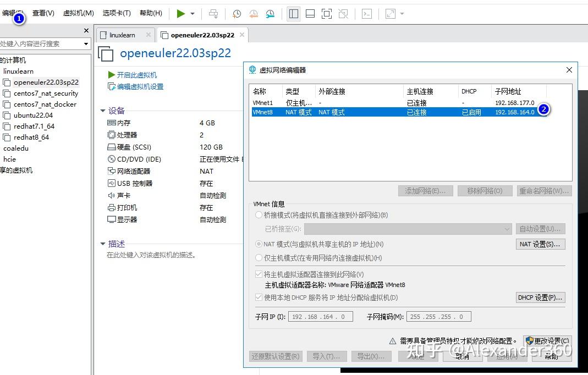The height and width of the screenshot is (375, 588).
Task: Enter full screen mode via toolbar icon
Action: (327, 14)
